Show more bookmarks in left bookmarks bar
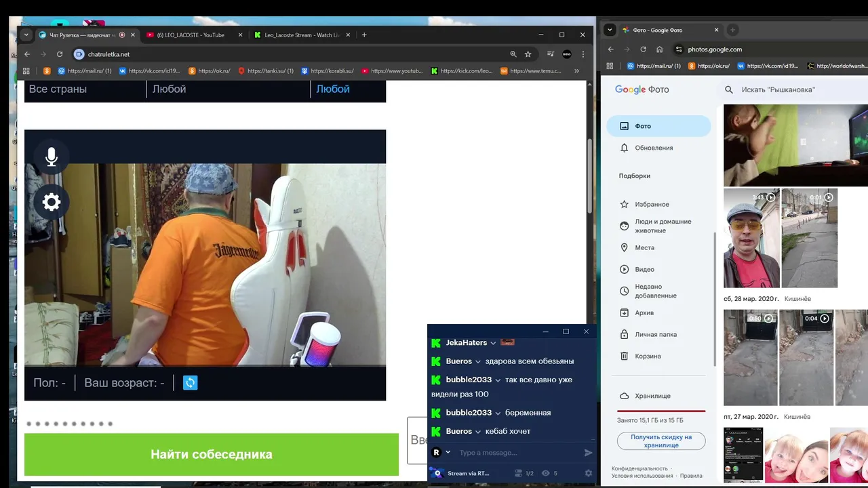This screenshot has height=488, width=868. coord(577,70)
